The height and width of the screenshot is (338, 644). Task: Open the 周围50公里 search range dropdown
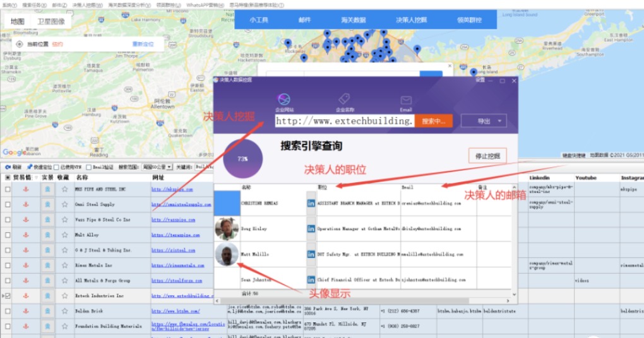pyautogui.click(x=157, y=167)
